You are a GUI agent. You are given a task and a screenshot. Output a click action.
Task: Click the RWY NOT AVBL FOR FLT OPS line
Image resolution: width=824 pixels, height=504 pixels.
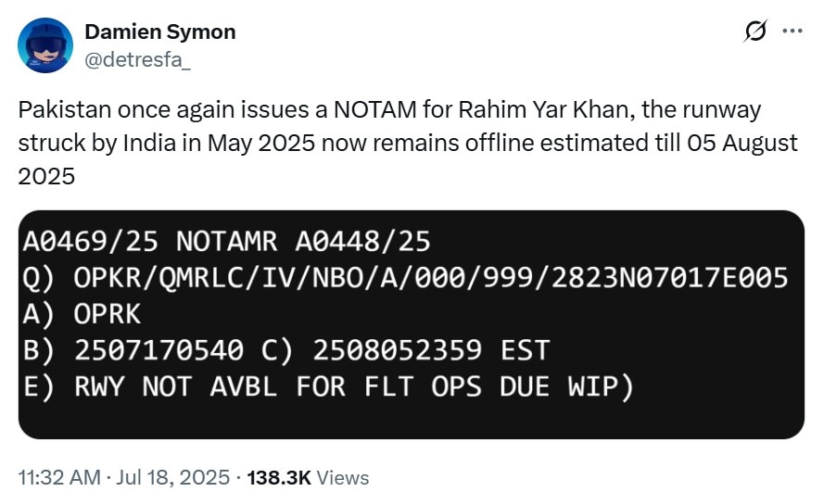pos(328,387)
